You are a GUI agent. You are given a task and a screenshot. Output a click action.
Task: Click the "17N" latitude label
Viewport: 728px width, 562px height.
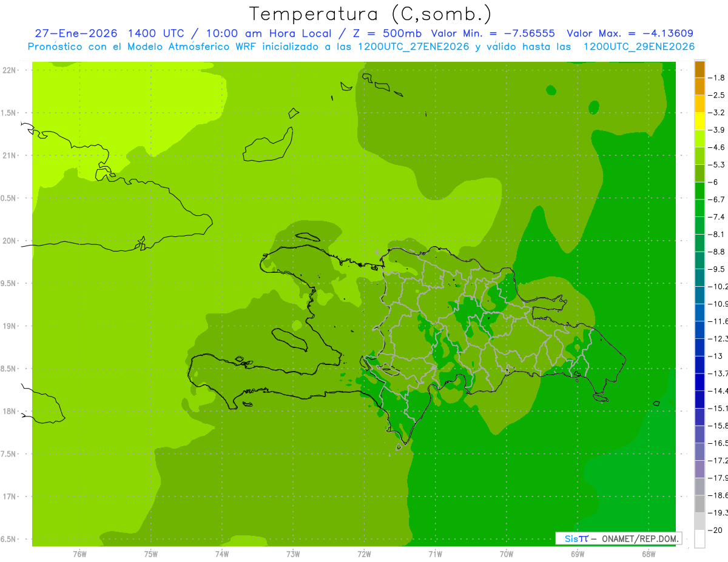point(8,497)
